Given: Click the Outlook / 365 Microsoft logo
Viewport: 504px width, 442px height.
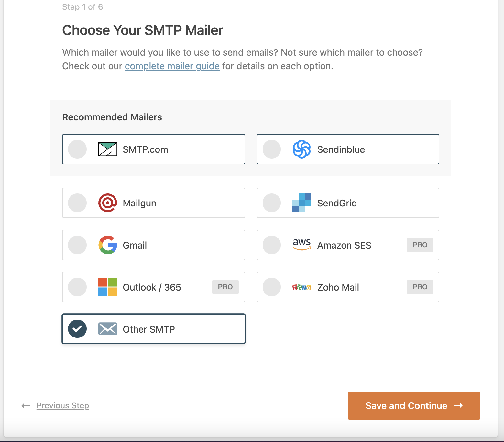Looking at the screenshot, I should click(x=108, y=287).
